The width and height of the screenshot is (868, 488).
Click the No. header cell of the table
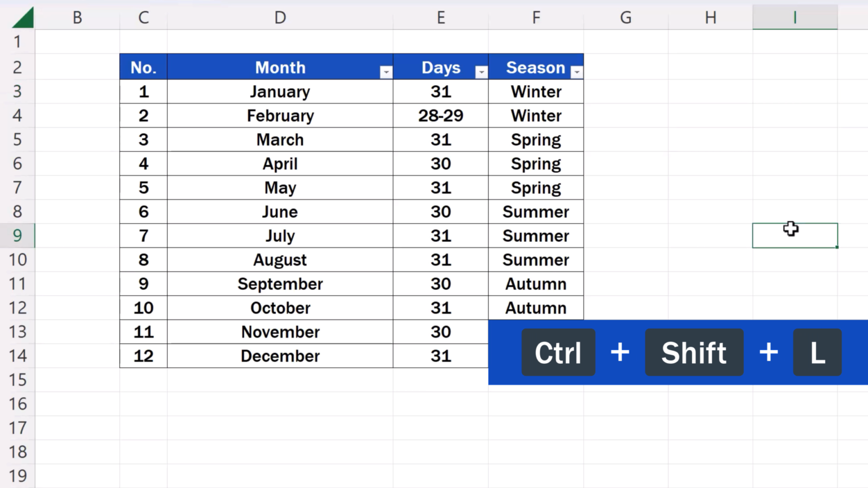tap(143, 67)
